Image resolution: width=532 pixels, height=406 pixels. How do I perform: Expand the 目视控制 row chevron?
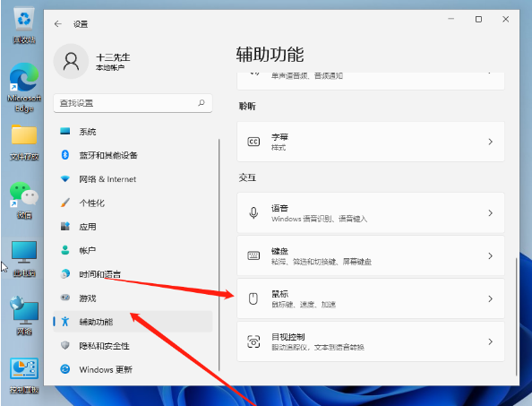[x=490, y=341]
